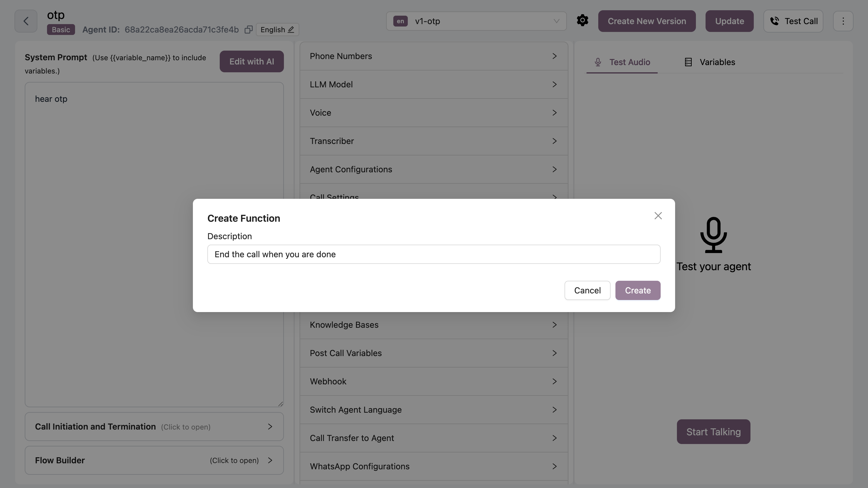Click the back arrow icon
868x488 pixels.
tap(26, 21)
